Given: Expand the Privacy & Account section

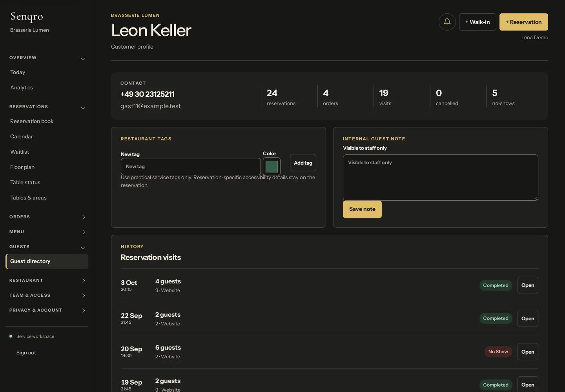Looking at the screenshot, I should click(x=47, y=310).
